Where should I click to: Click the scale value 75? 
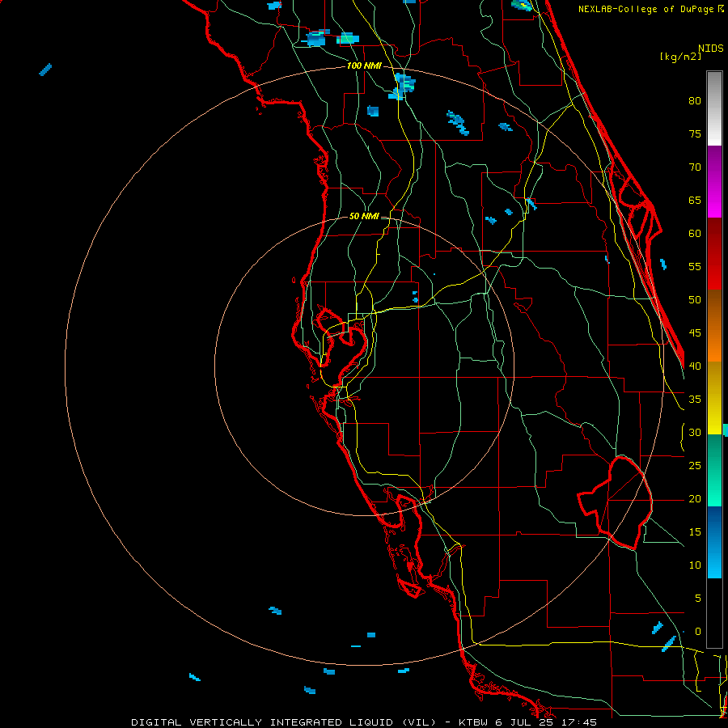click(695, 133)
